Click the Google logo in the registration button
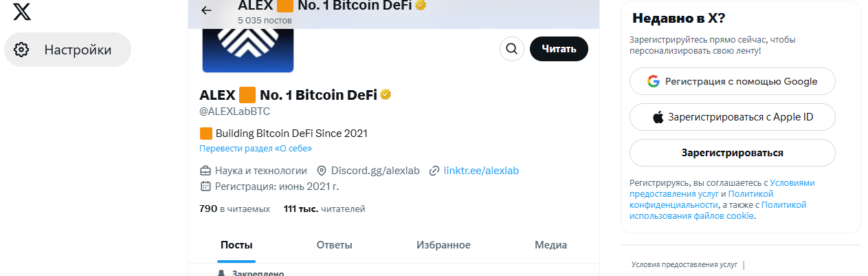This screenshot has width=868, height=276. 653,81
